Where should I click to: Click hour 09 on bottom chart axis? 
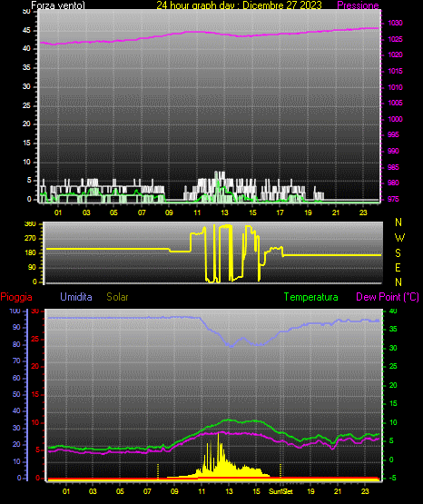pos(174,491)
